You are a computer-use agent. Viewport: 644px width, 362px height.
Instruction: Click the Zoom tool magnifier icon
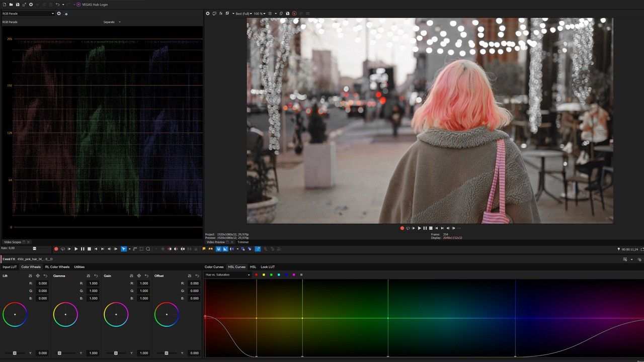[148, 249]
